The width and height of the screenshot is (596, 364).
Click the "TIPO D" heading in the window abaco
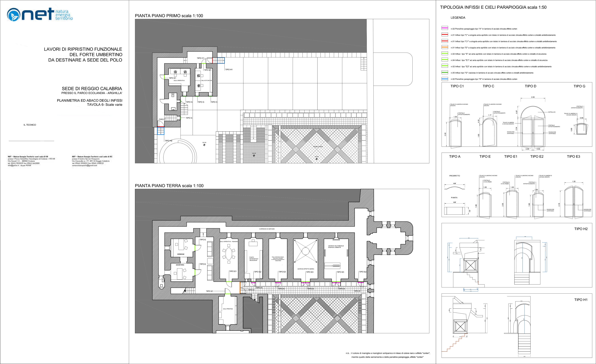pyautogui.click(x=530, y=86)
